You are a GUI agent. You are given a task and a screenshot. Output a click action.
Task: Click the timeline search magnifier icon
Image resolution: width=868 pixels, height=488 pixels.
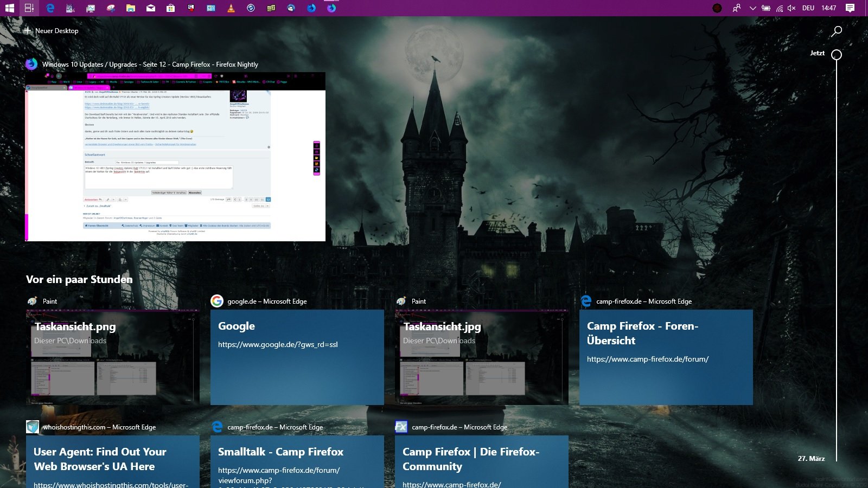coord(837,31)
